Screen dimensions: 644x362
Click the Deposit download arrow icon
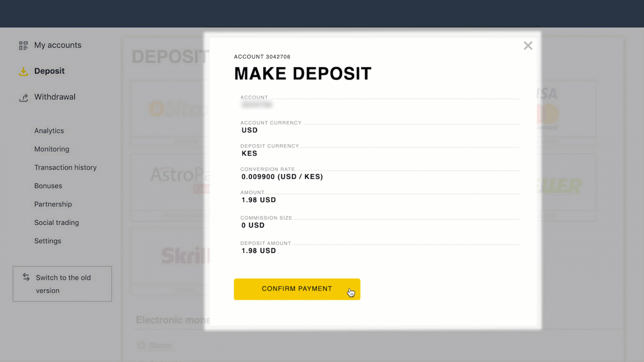pos(23,71)
